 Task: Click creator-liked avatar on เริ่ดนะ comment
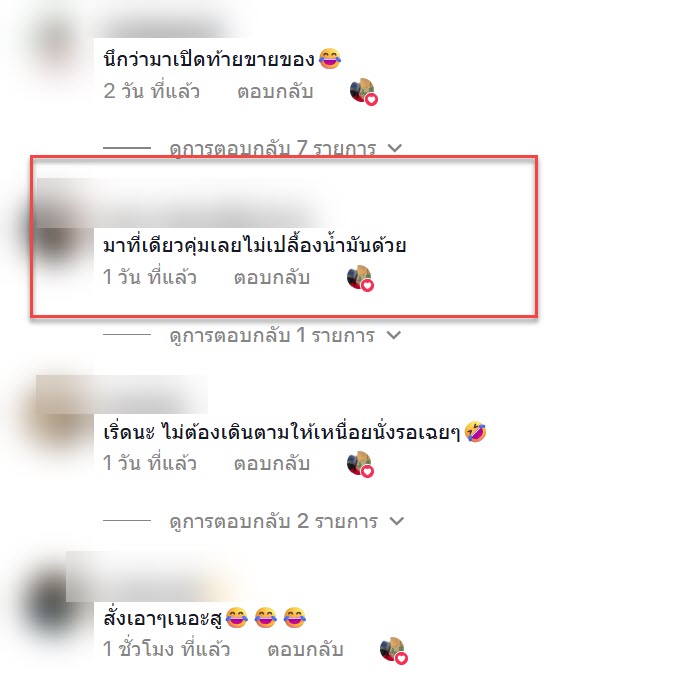pos(360,464)
